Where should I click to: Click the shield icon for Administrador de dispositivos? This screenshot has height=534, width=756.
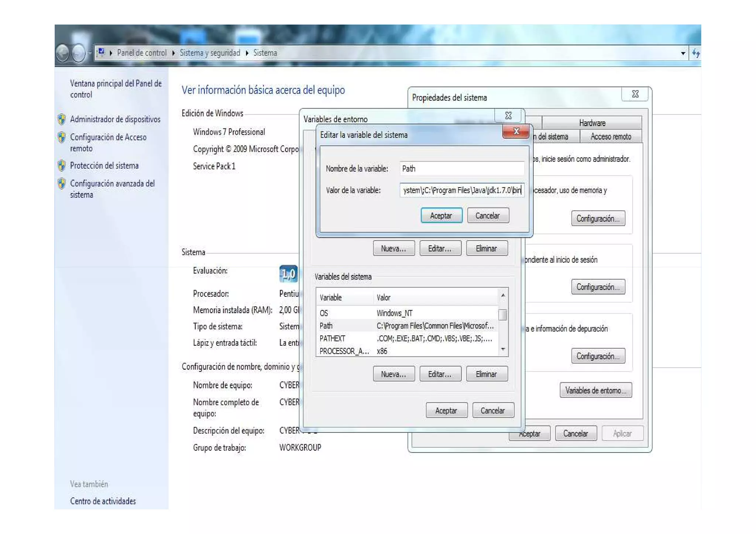click(x=62, y=119)
